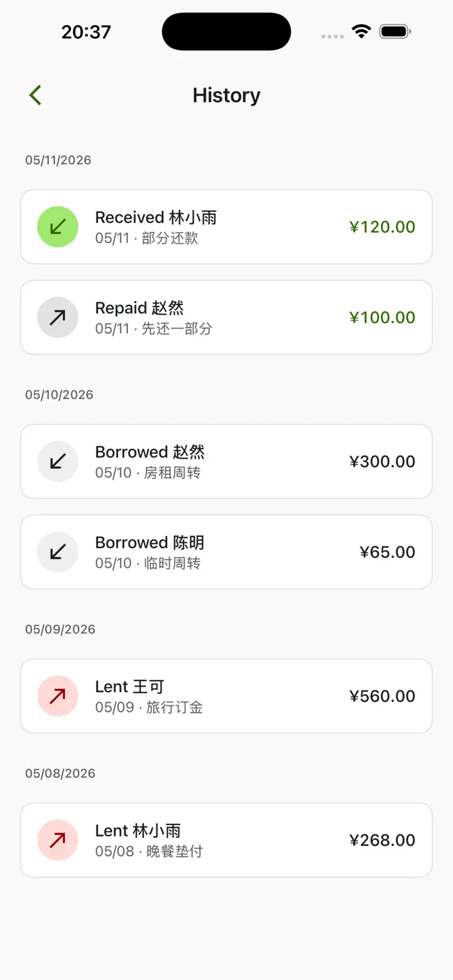This screenshot has width=453, height=980.
Task: Tap the arrow icon beside Borrowed 陈明
Action: click(x=58, y=552)
